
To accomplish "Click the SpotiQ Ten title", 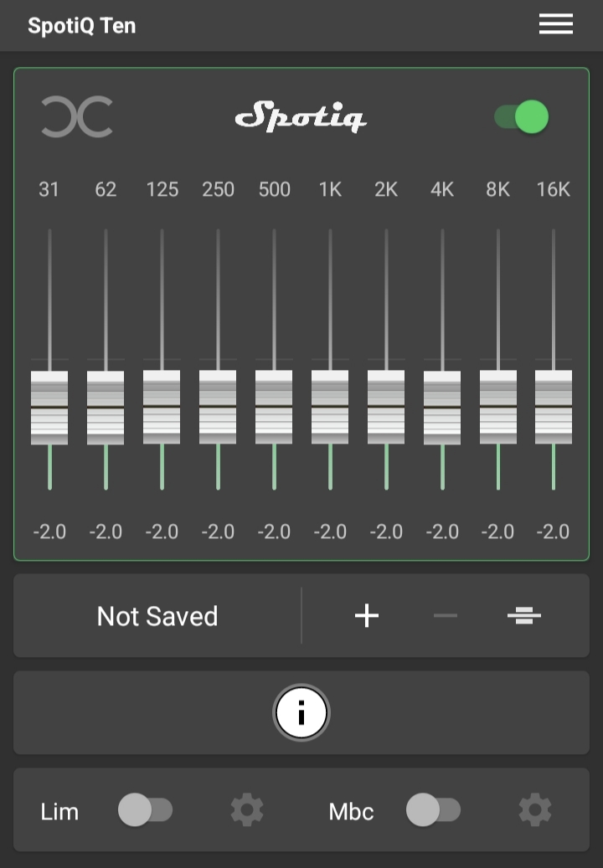I will click(x=81, y=25).
